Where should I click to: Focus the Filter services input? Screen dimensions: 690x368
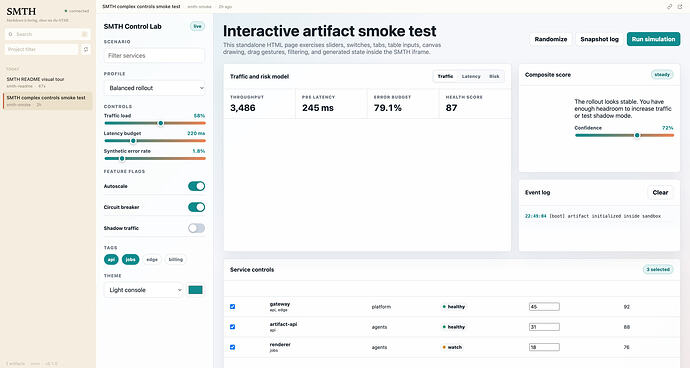154,55
